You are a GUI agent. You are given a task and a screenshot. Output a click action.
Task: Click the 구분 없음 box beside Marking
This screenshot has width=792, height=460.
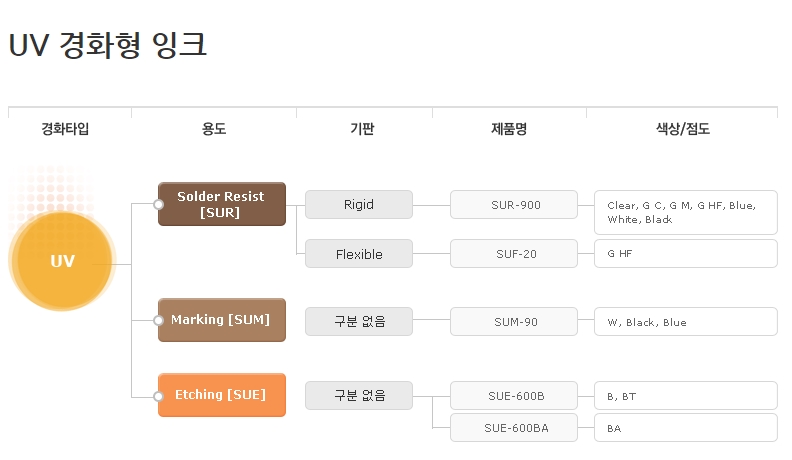pos(359,322)
